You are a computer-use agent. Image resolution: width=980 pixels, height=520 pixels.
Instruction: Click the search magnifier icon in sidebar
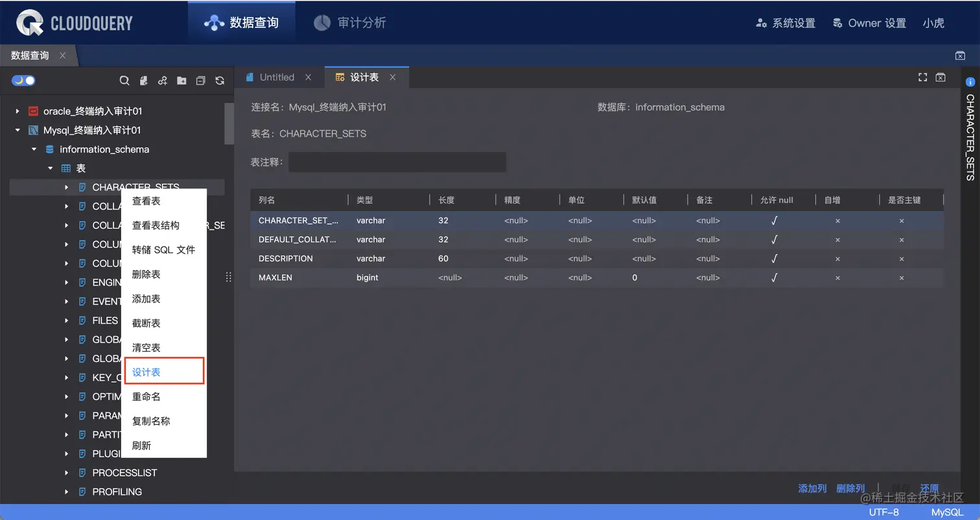tap(124, 80)
